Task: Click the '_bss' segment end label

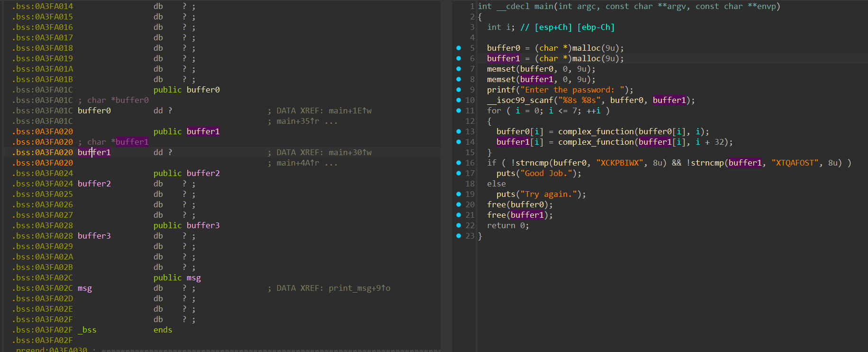Action: coord(87,330)
